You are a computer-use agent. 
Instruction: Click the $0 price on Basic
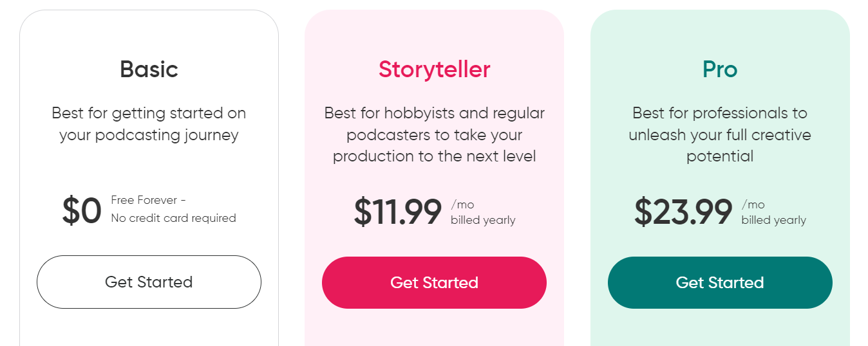pos(82,211)
